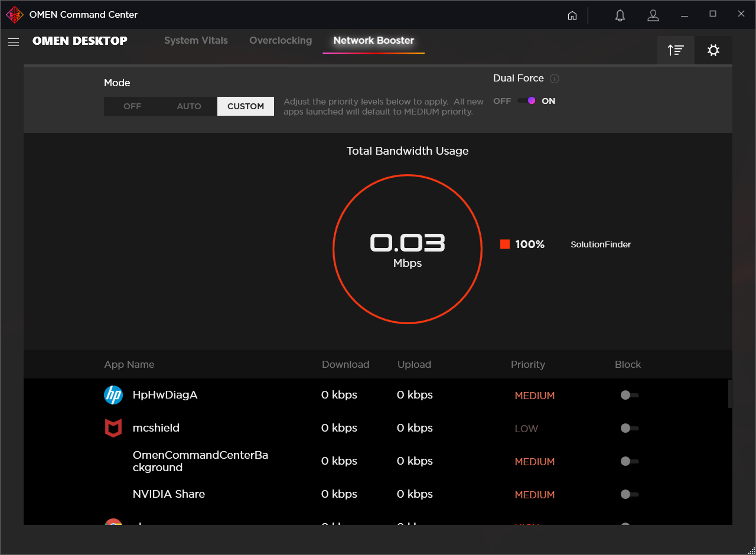The width and height of the screenshot is (756, 555).
Task: Select the NVIDIA Share app name
Action: (169, 494)
